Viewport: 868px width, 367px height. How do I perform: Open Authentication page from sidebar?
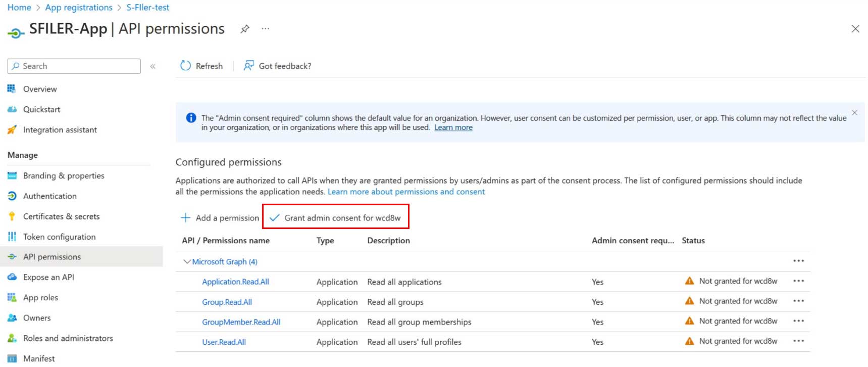pos(50,196)
